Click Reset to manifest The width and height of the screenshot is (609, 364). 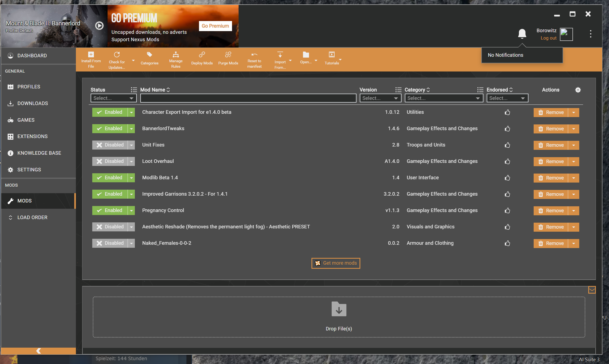coord(254,60)
